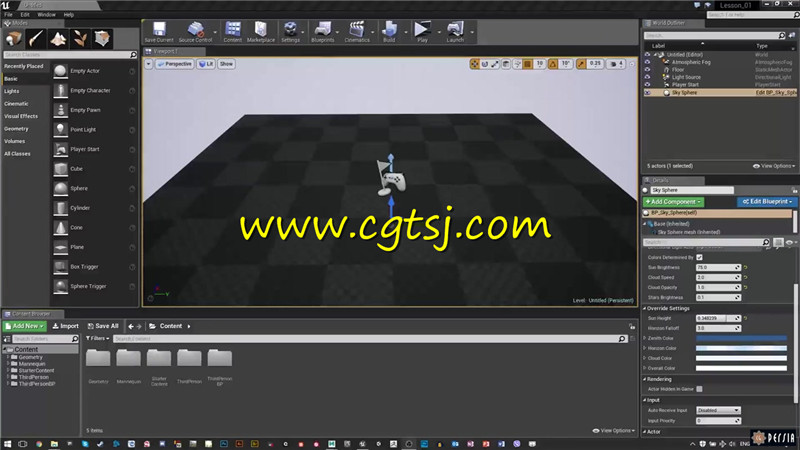Click the World Outliner search field
Screen dimensions: 800x450
(x=714, y=36)
